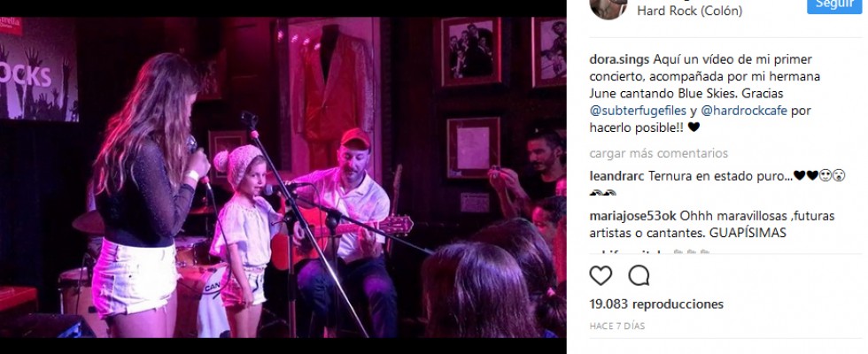Play the concert video
Screen dimensions: 868x354
[283, 177]
